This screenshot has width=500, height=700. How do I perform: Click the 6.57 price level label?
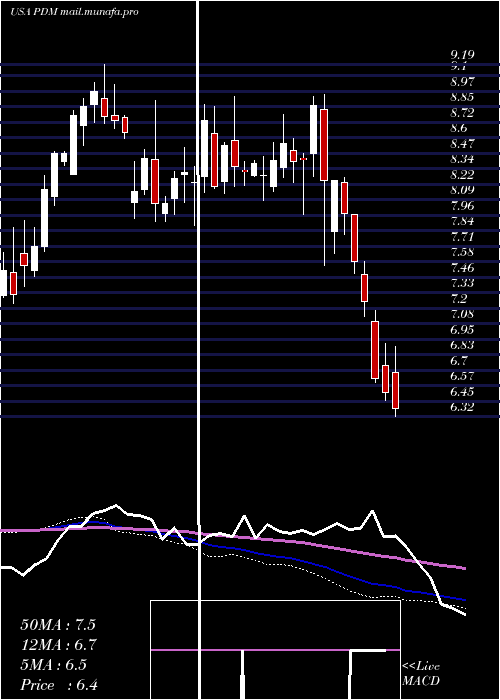pos(462,376)
